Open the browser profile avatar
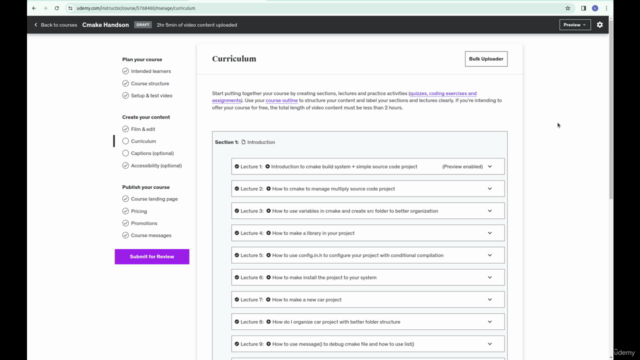The height and width of the screenshot is (360, 640). pyautogui.click(x=595, y=8)
